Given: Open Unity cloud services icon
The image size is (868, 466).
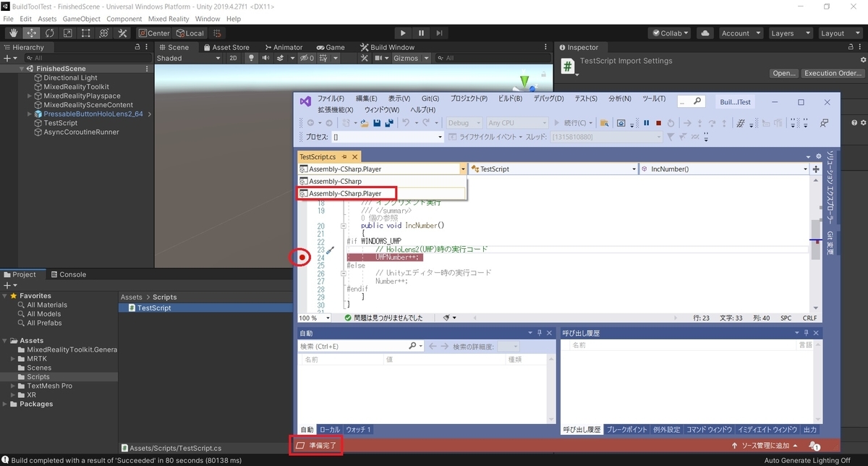Looking at the screenshot, I should (706, 33).
